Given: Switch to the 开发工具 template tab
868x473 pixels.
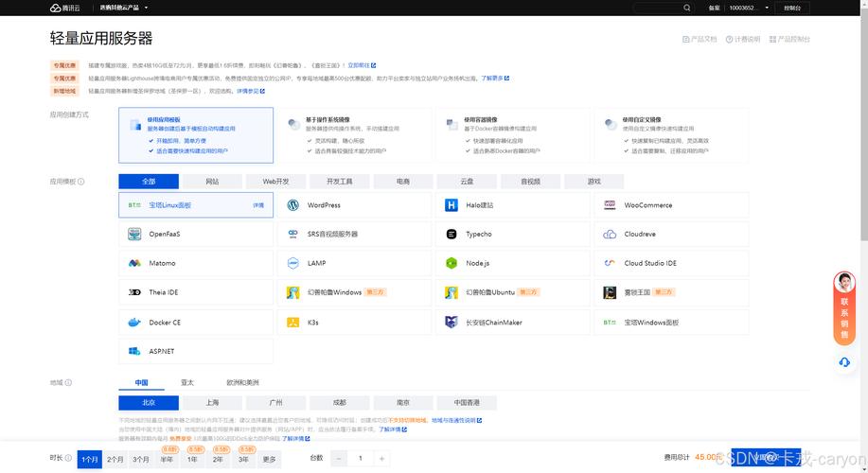Looking at the screenshot, I should pos(339,182).
